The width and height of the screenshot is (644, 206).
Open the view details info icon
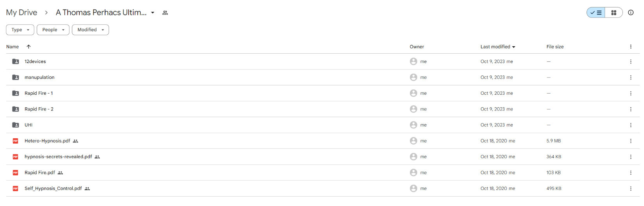click(631, 13)
